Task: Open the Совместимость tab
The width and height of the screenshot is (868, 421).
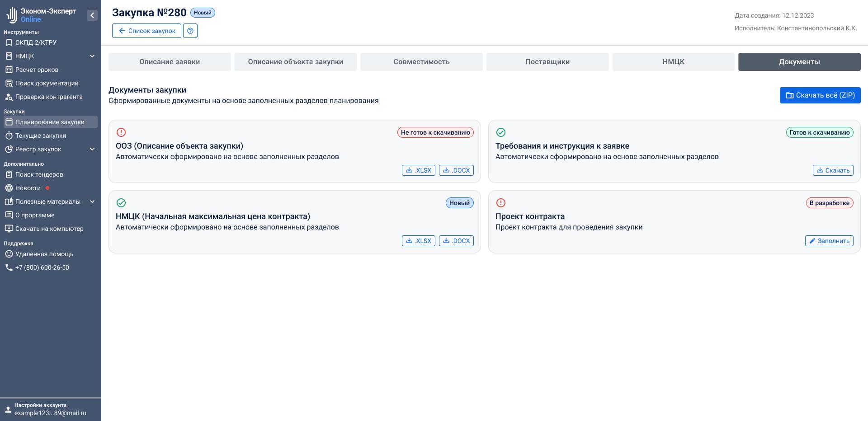Action: [x=421, y=62]
